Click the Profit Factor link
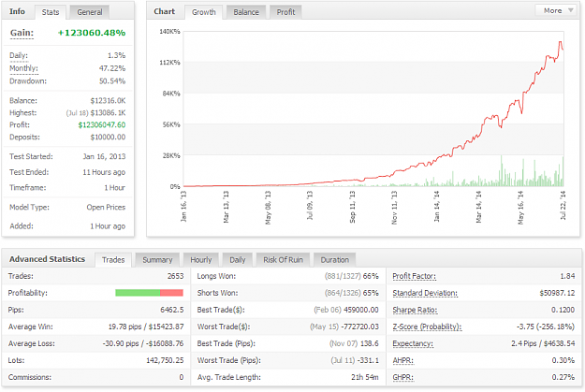The image size is (585, 392). [x=414, y=276]
